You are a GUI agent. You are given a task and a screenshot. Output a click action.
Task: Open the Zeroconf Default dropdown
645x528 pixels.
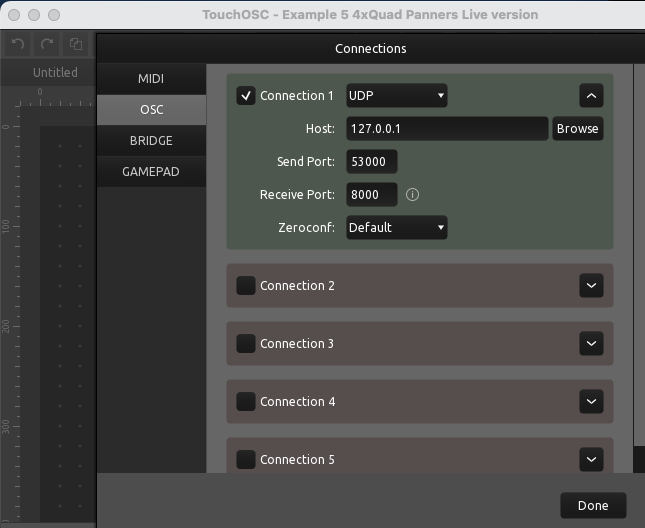click(x=396, y=228)
